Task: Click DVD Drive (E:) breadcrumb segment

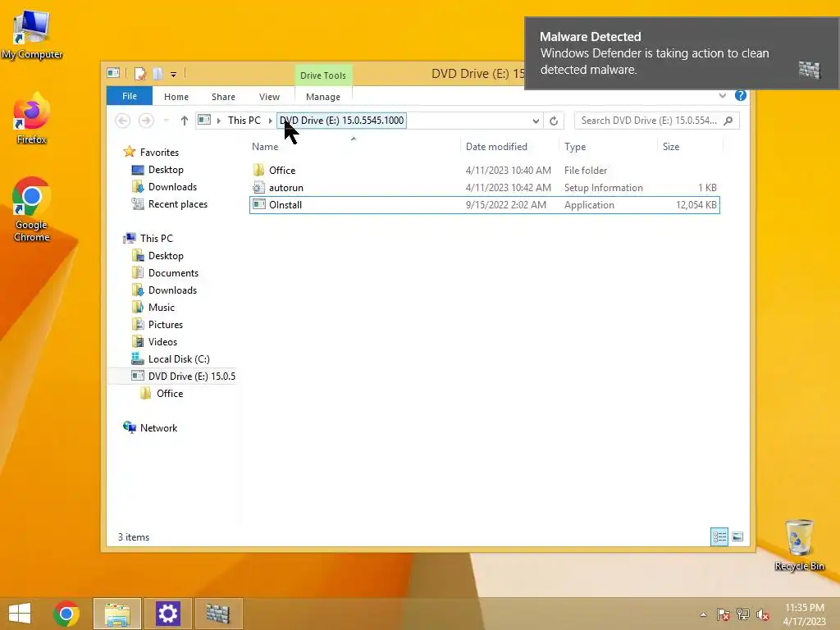Action: (342, 121)
